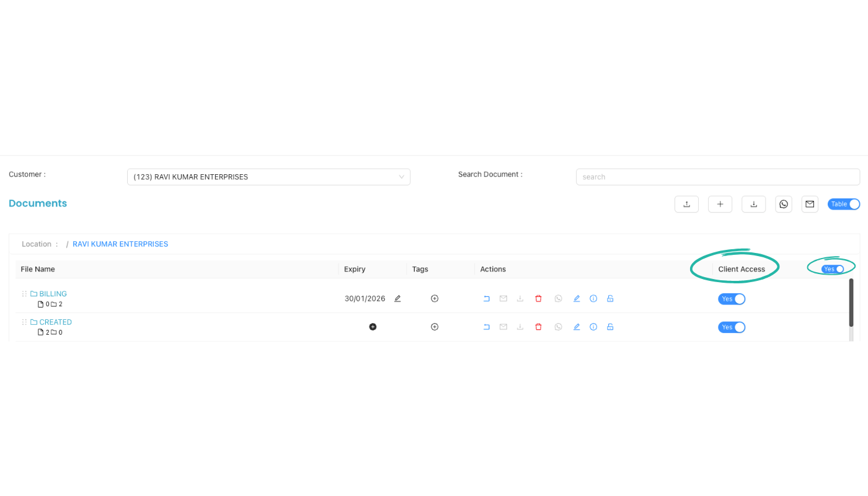This screenshot has height=496, width=868.
Task: Email the BILLING folder using the envelope icon
Action: point(503,298)
